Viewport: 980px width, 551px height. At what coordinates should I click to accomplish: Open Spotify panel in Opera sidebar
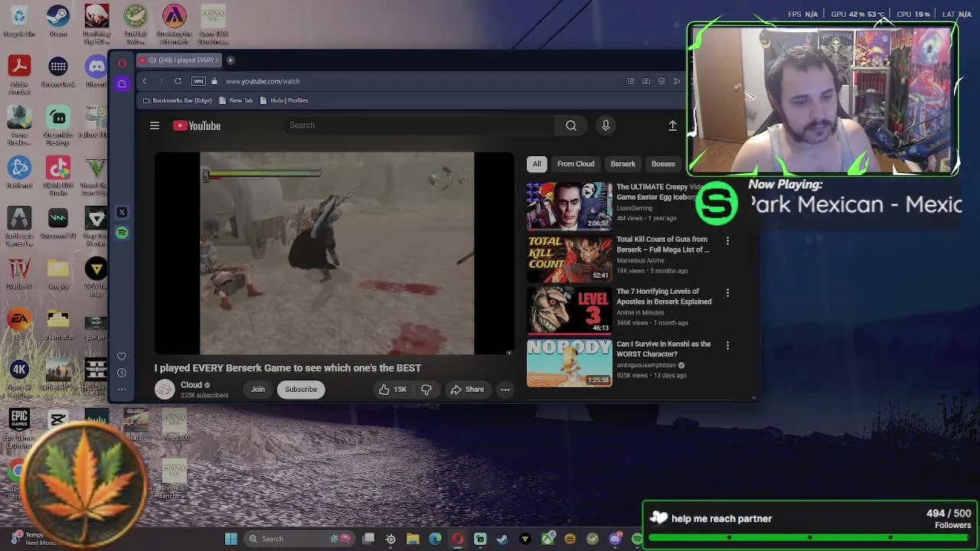click(122, 233)
